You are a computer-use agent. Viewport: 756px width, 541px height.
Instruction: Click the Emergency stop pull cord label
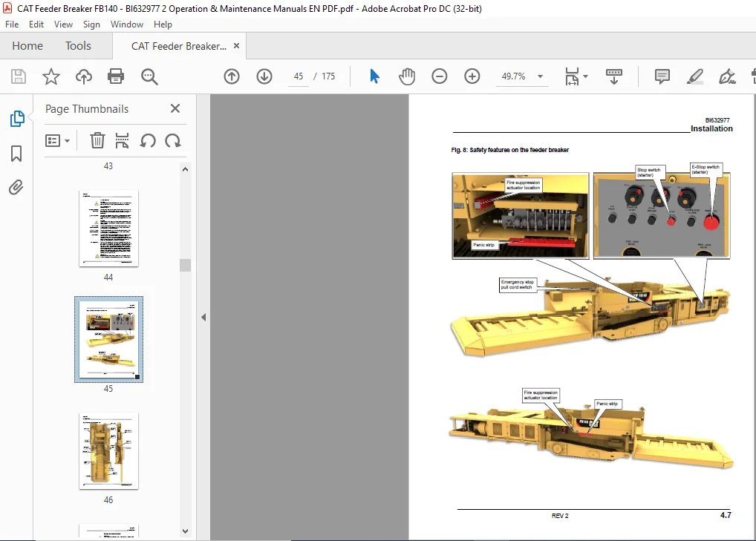click(518, 285)
